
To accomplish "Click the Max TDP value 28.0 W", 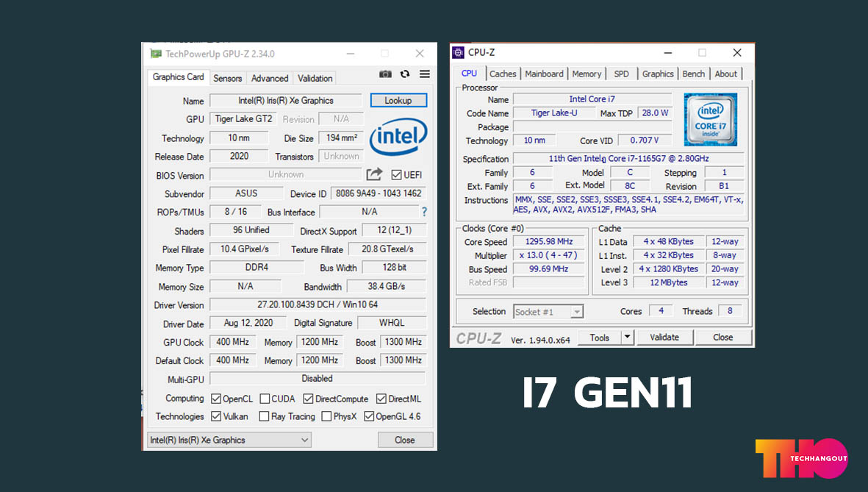I will pos(655,113).
